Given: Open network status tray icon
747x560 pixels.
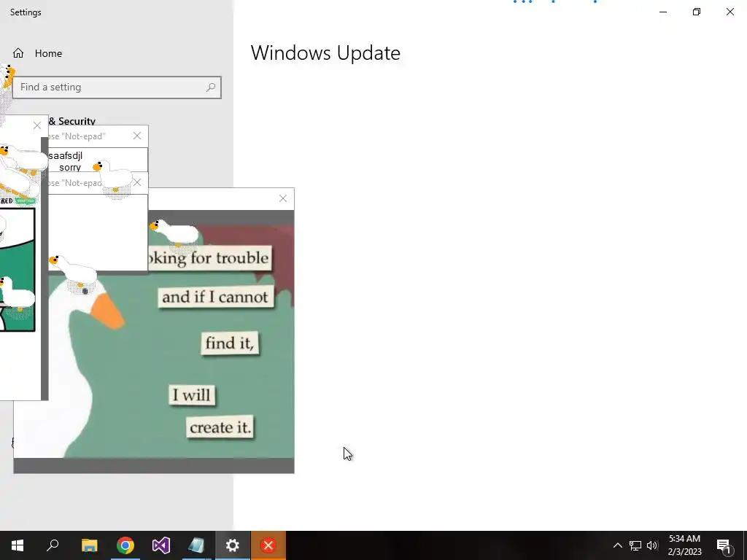Looking at the screenshot, I should (x=635, y=545).
